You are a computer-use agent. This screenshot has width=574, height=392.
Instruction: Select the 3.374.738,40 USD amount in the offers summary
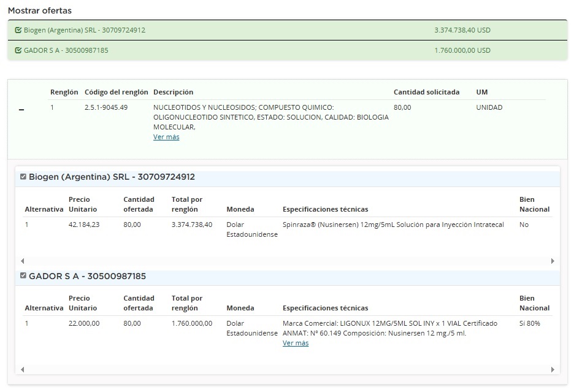pyautogui.click(x=462, y=30)
